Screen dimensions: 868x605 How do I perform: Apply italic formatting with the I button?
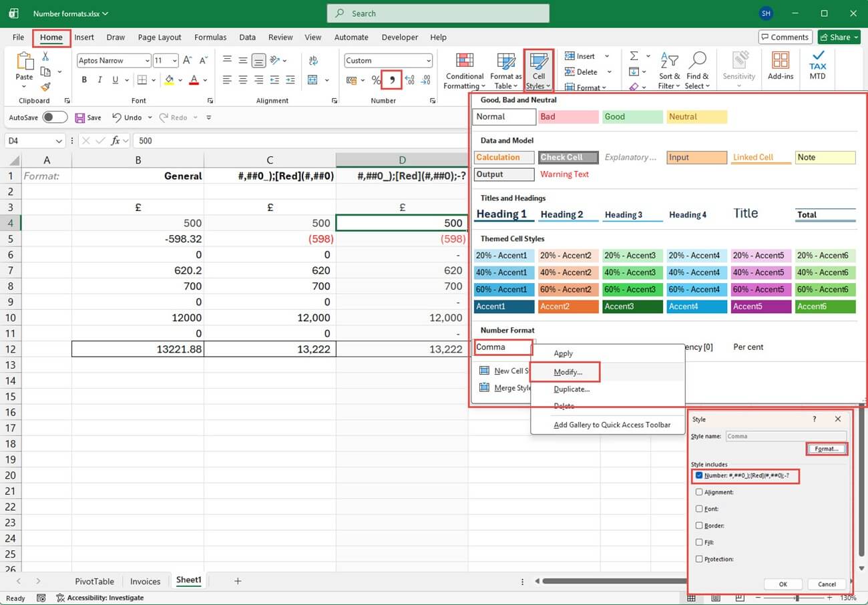click(x=100, y=80)
